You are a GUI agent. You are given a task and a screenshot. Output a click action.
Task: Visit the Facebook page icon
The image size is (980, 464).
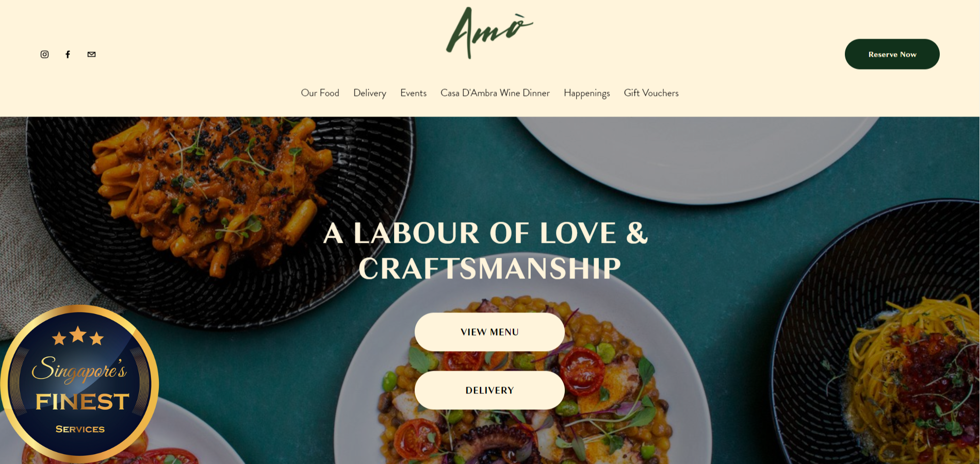coord(68,54)
